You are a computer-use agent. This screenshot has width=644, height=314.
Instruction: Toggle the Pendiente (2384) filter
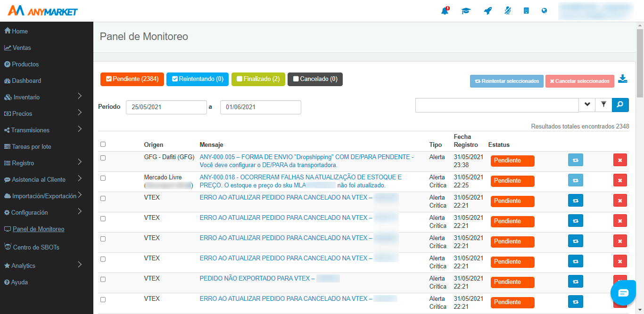(132, 79)
